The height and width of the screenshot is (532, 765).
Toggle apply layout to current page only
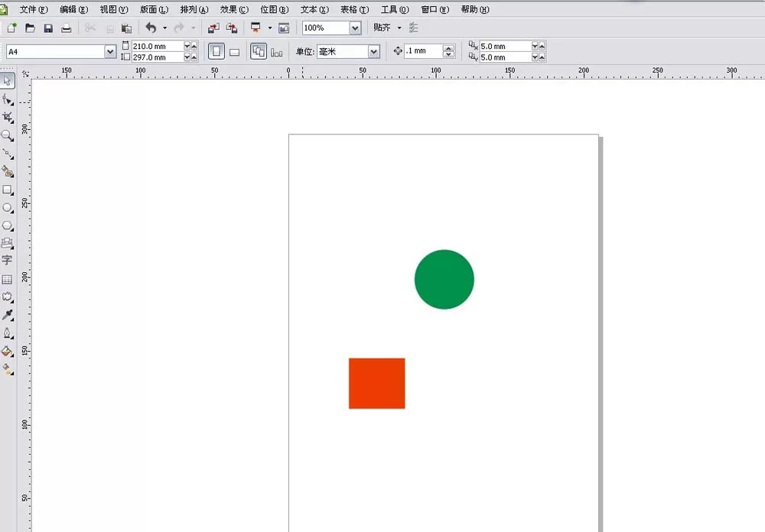coord(277,52)
